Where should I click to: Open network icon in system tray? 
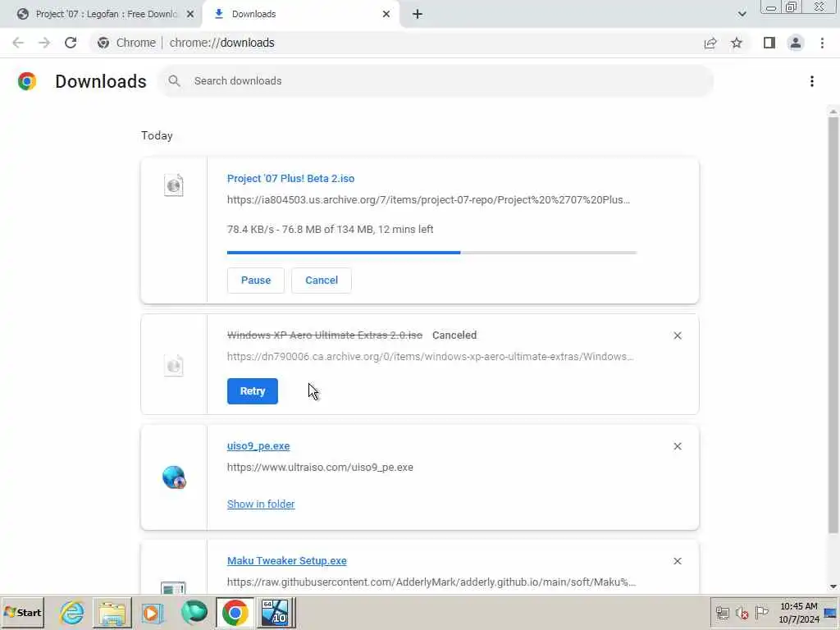tap(723, 613)
